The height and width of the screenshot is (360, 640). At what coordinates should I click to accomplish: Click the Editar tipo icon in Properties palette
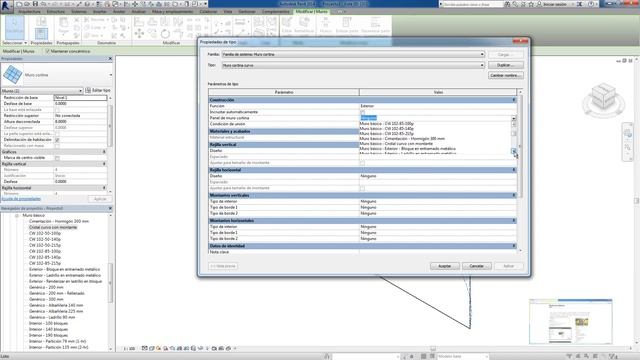click(88, 90)
